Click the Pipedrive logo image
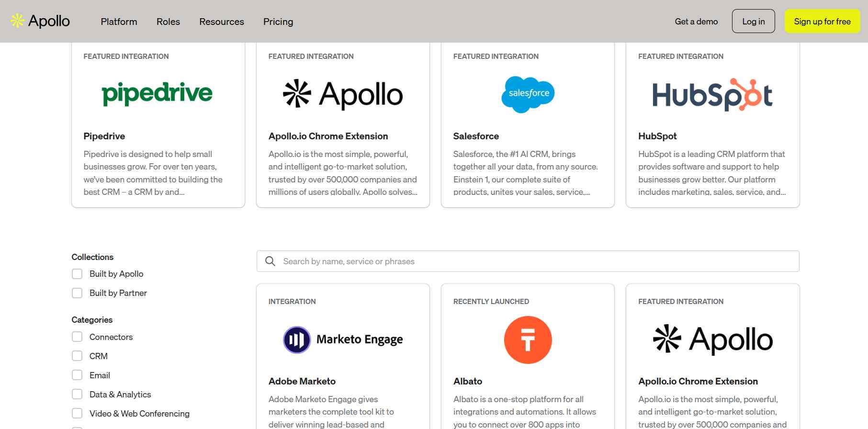 point(157,94)
